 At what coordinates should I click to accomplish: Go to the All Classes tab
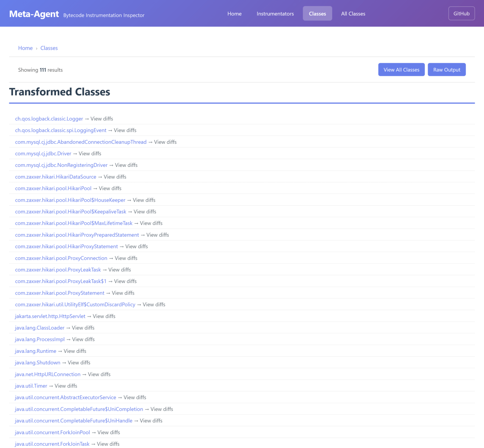click(353, 14)
